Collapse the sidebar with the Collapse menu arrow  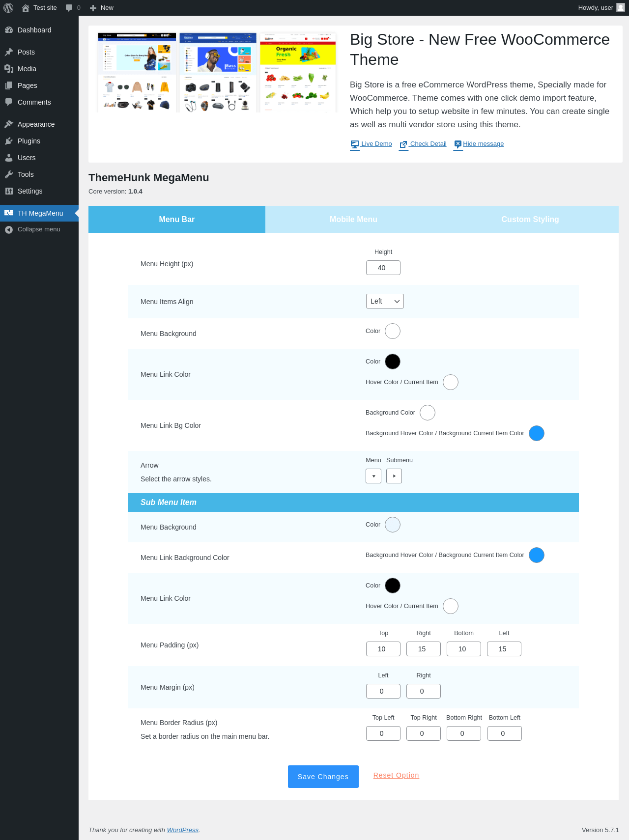(9, 229)
